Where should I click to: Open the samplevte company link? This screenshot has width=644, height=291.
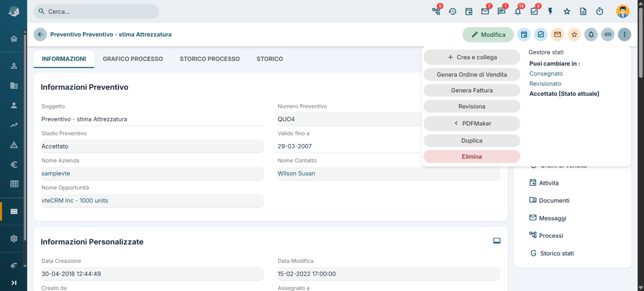coord(56,173)
